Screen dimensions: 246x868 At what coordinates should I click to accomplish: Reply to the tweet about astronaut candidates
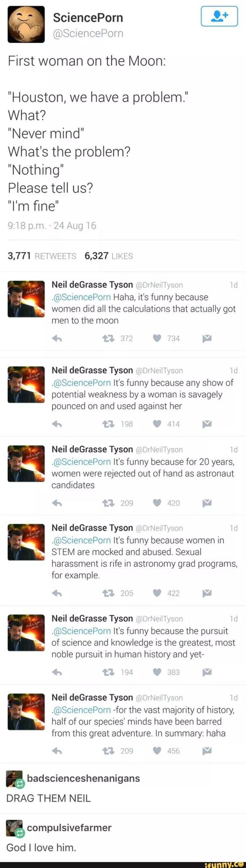coord(57,503)
